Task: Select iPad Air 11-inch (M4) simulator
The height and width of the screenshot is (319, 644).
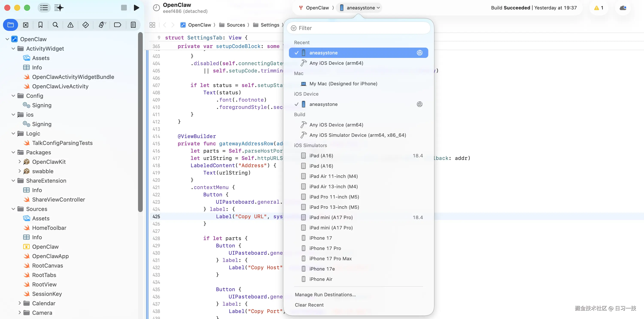Action: (358, 176)
